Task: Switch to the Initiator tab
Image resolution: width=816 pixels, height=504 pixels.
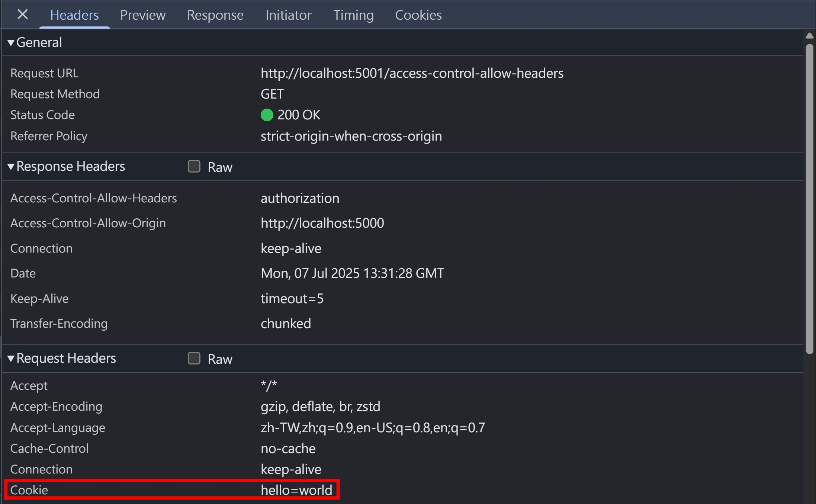Action: pyautogui.click(x=288, y=15)
